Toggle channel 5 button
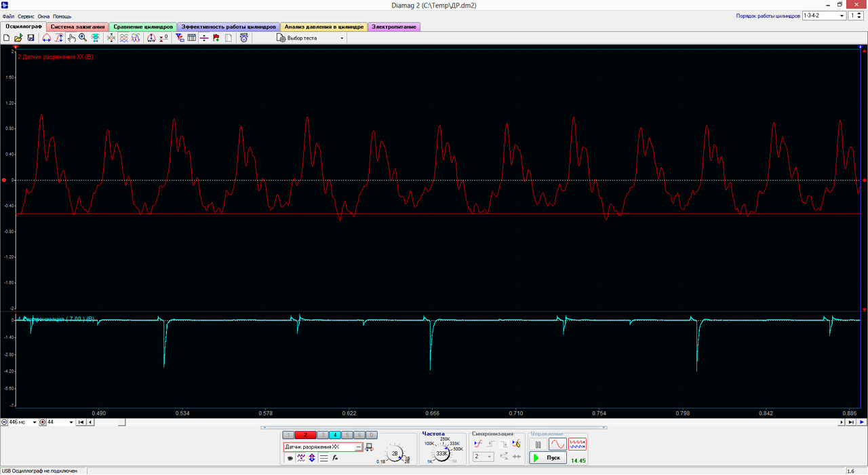The height and width of the screenshot is (475, 868). point(347,435)
